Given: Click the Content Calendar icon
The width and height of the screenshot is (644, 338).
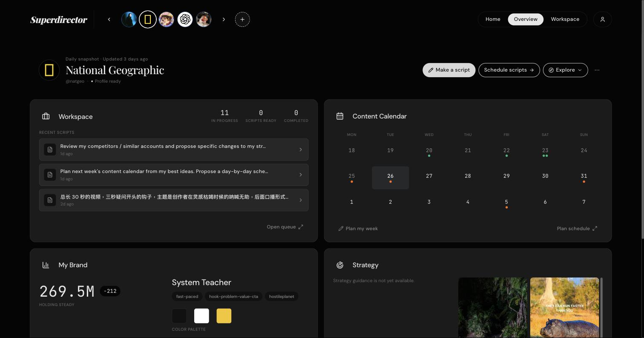Looking at the screenshot, I should [x=340, y=116].
